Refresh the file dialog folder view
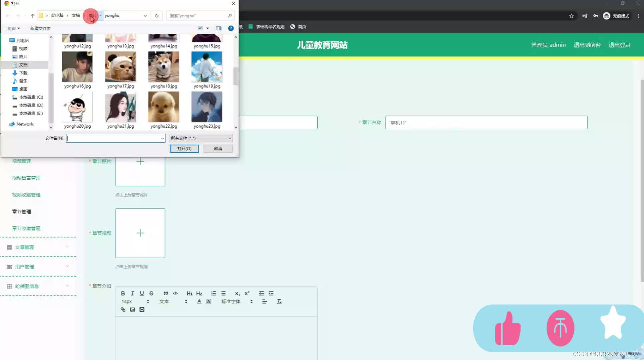Viewport: 644px width, 360px height. [x=157, y=16]
